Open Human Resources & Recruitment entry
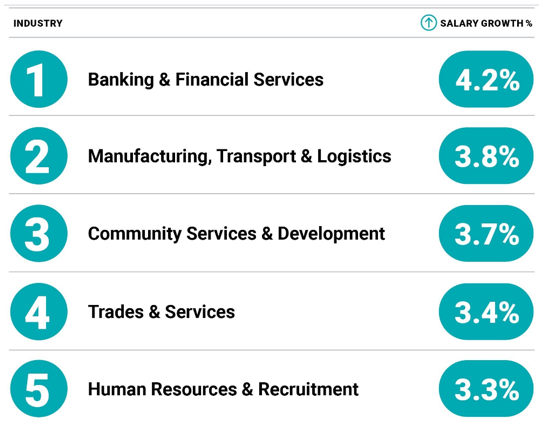Image resolution: width=539 pixels, height=425 pixels. click(x=223, y=389)
